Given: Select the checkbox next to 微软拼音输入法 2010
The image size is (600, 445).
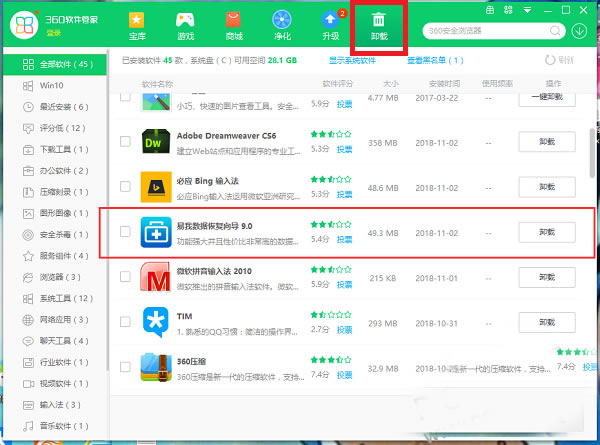Looking at the screenshot, I should point(125,277).
